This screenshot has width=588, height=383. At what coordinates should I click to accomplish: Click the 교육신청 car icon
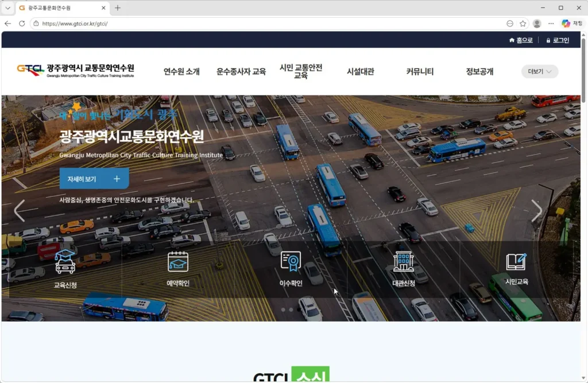pyautogui.click(x=65, y=261)
